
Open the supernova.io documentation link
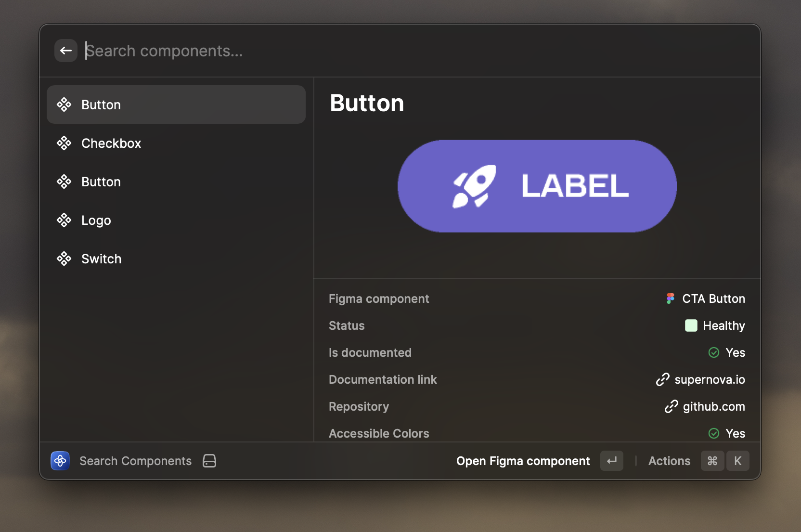pyautogui.click(x=710, y=380)
